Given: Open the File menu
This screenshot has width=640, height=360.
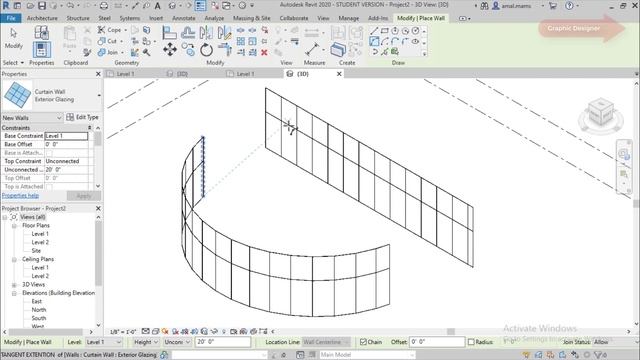Looking at the screenshot, I should [11, 18].
